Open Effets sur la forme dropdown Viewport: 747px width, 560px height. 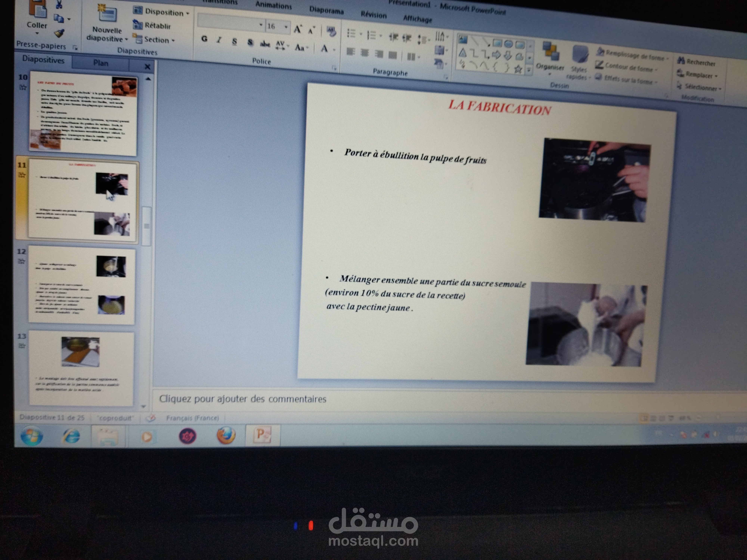click(x=626, y=79)
